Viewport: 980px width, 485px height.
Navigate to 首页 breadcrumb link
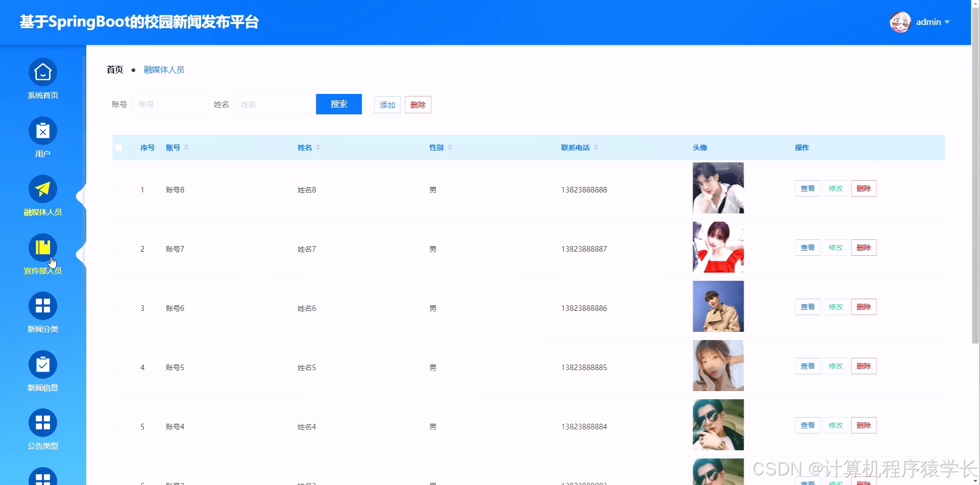click(114, 69)
